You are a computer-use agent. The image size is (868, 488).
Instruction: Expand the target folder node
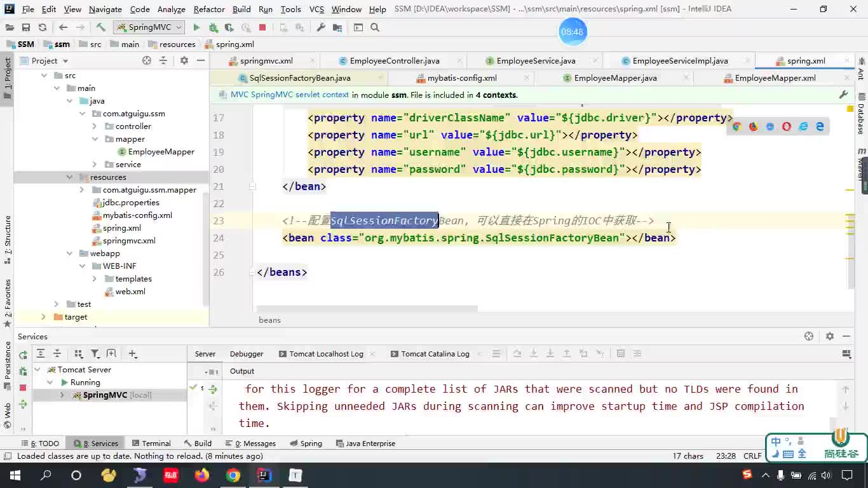44,317
